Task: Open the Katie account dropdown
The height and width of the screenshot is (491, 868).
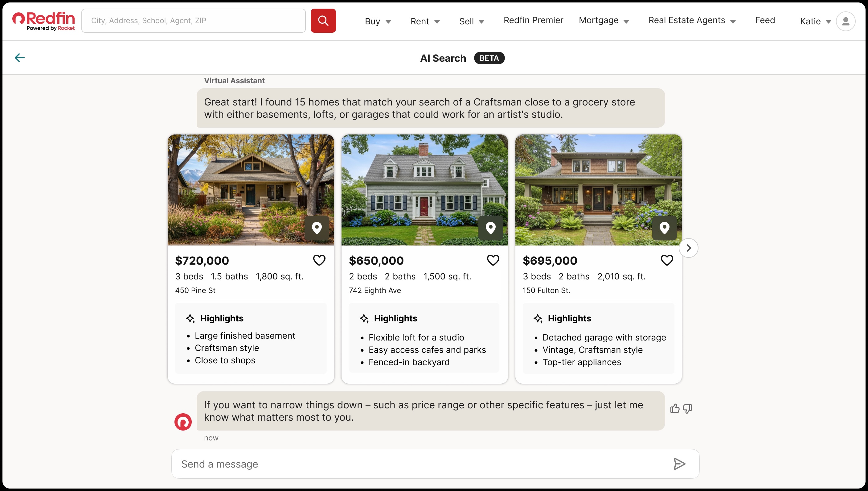Action: pos(815,21)
